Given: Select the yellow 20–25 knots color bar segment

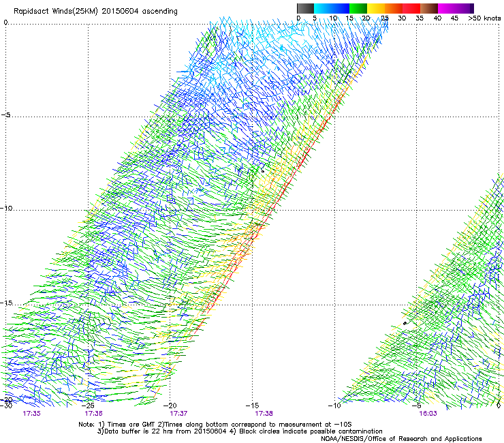Looking at the screenshot, I should [376, 8].
